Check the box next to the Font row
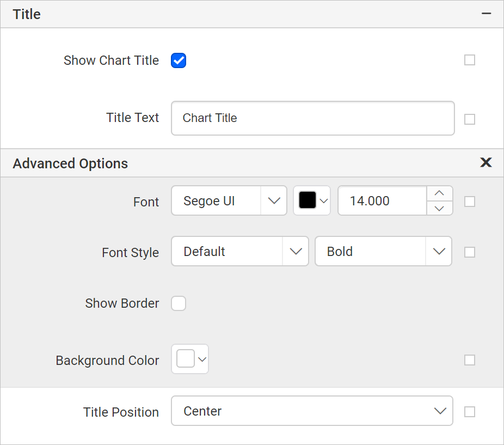504x445 pixels. pyautogui.click(x=469, y=201)
